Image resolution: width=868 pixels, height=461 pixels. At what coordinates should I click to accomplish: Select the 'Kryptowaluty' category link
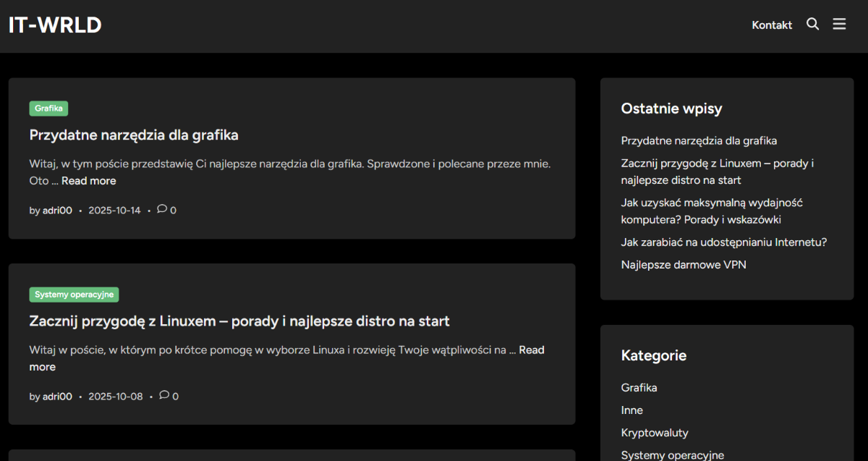point(655,432)
